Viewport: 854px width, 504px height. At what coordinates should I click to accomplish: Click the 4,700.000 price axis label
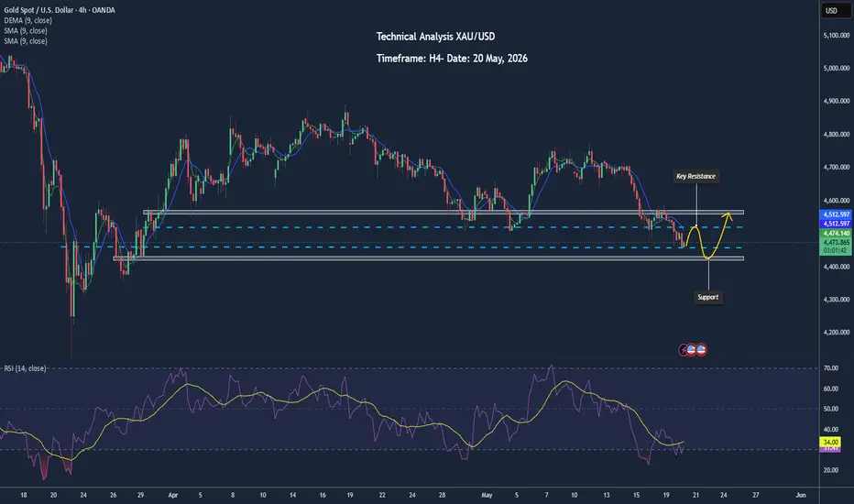coord(836,168)
